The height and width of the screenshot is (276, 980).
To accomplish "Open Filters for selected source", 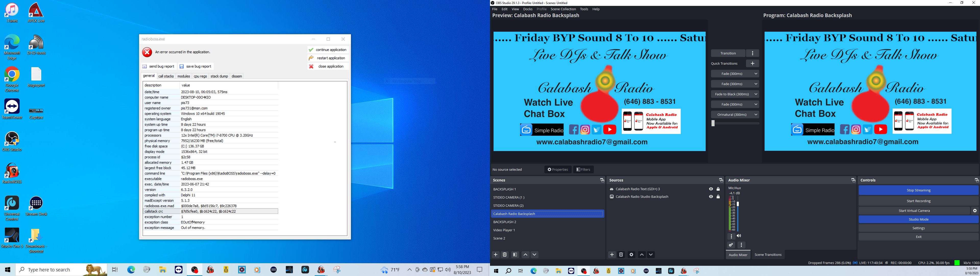I will tap(583, 170).
